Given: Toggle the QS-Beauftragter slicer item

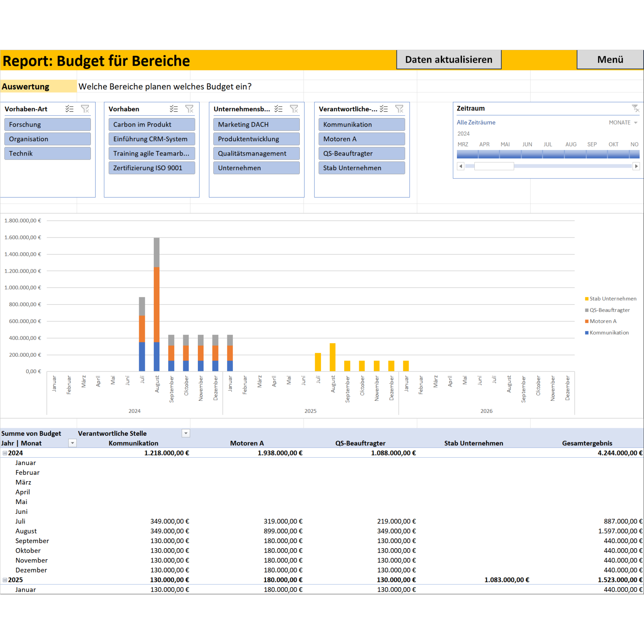Looking at the screenshot, I should tap(361, 153).
